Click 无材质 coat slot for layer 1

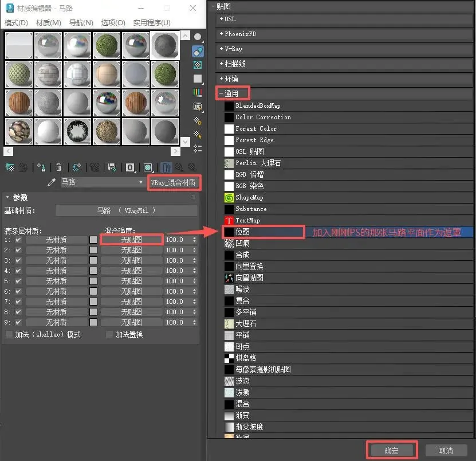pos(57,240)
